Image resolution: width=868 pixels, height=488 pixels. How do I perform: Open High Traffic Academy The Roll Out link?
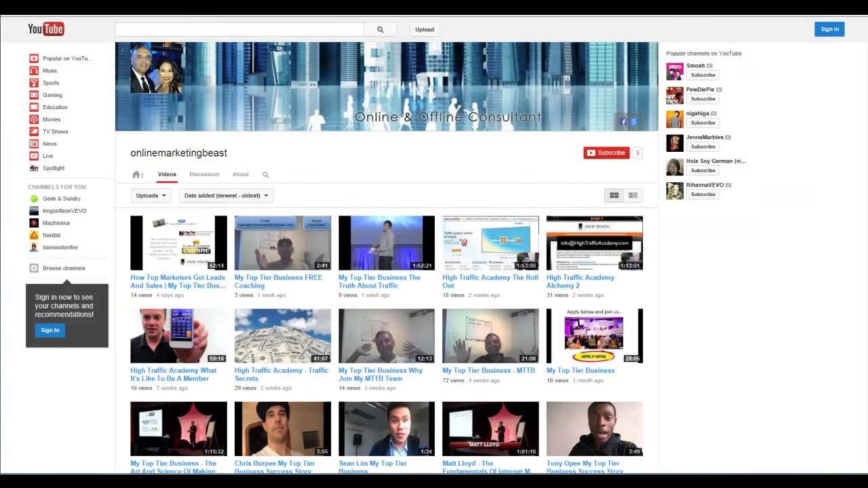click(490, 281)
